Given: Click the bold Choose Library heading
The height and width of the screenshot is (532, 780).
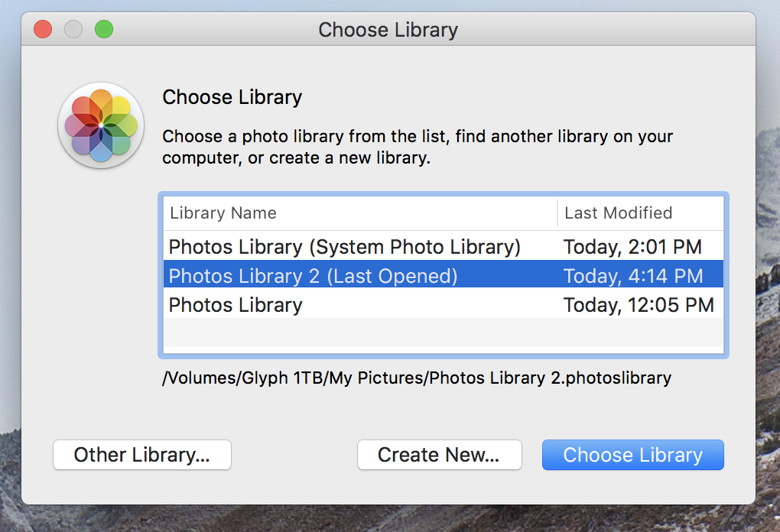Looking at the screenshot, I should pos(232,97).
